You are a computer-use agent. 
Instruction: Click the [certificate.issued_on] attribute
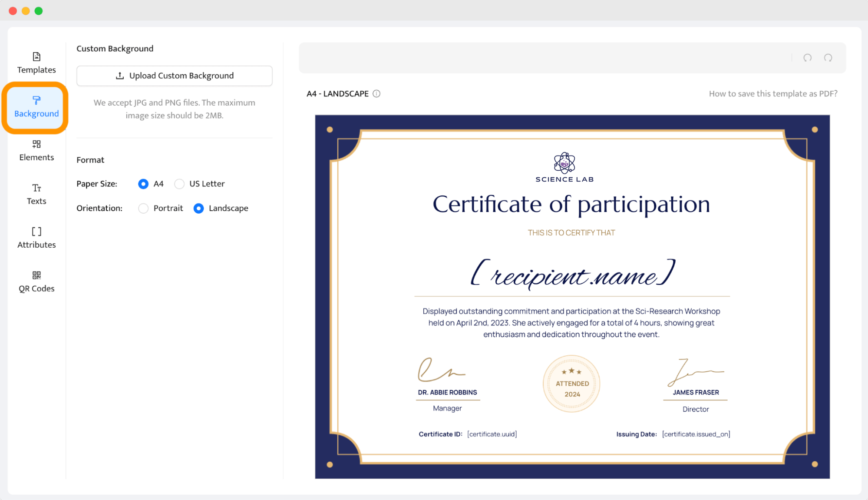click(x=696, y=434)
